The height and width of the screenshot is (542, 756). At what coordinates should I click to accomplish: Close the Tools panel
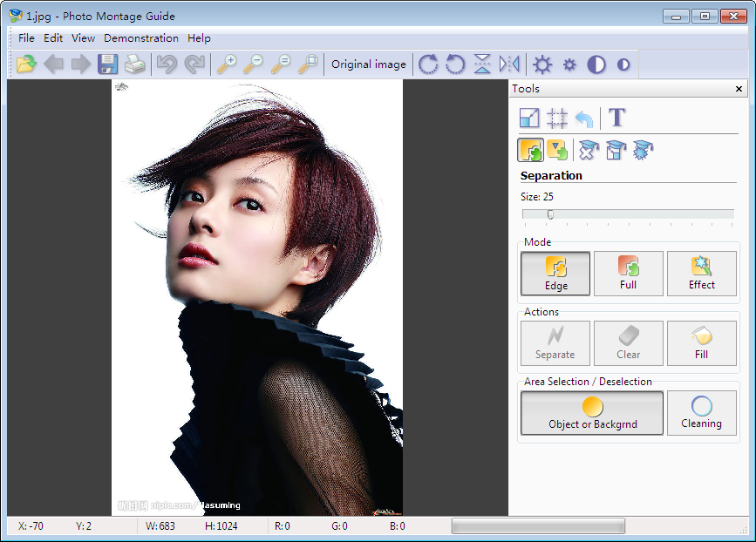739,89
